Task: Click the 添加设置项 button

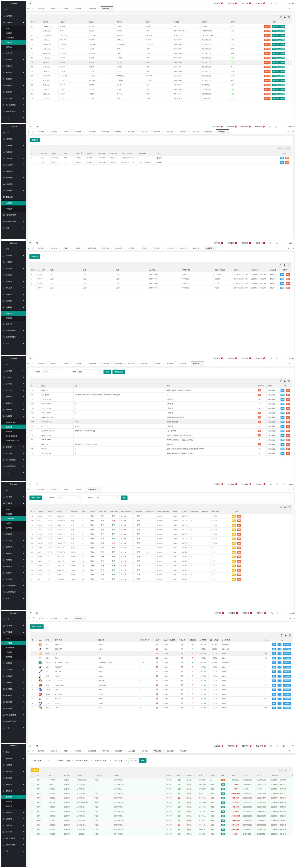Action: [118, 372]
